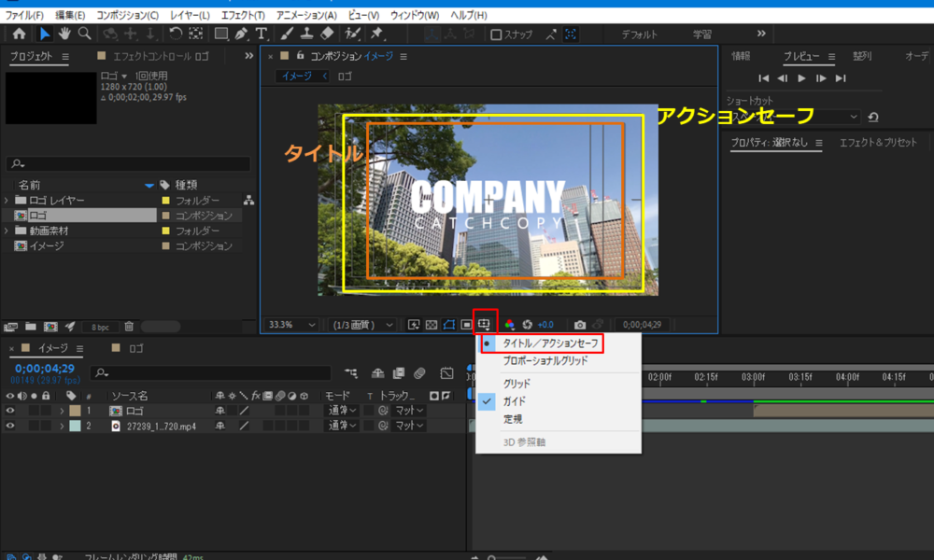Viewport: 934px width, 560px height.
Task: Toggle visibility of 27239_1..720.mp4 layer
Action: [10, 426]
